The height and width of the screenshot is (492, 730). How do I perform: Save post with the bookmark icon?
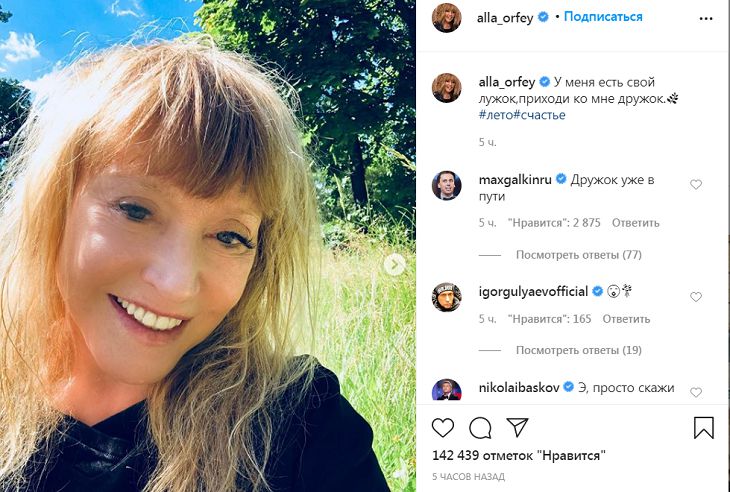coord(704,428)
